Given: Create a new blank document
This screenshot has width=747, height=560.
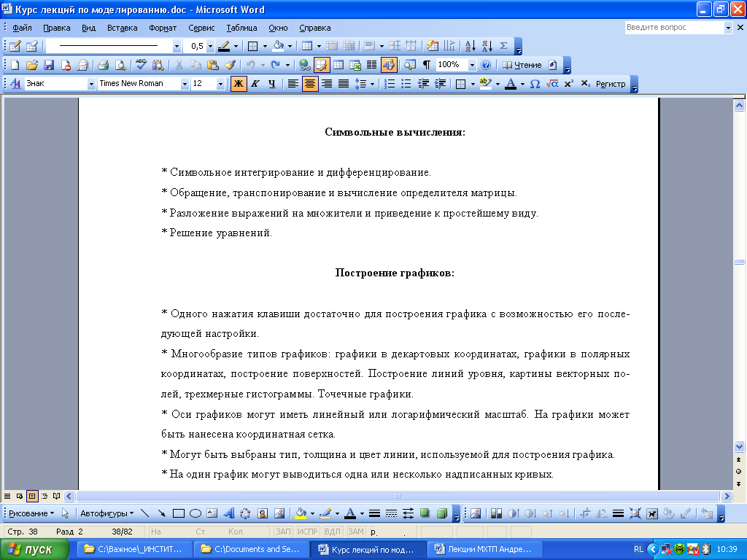Looking at the screenshot, I should point(15,65).
